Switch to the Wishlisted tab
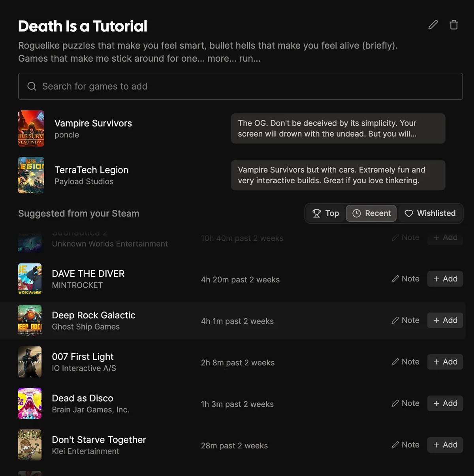474x476 pixels. tap(430, 213)
